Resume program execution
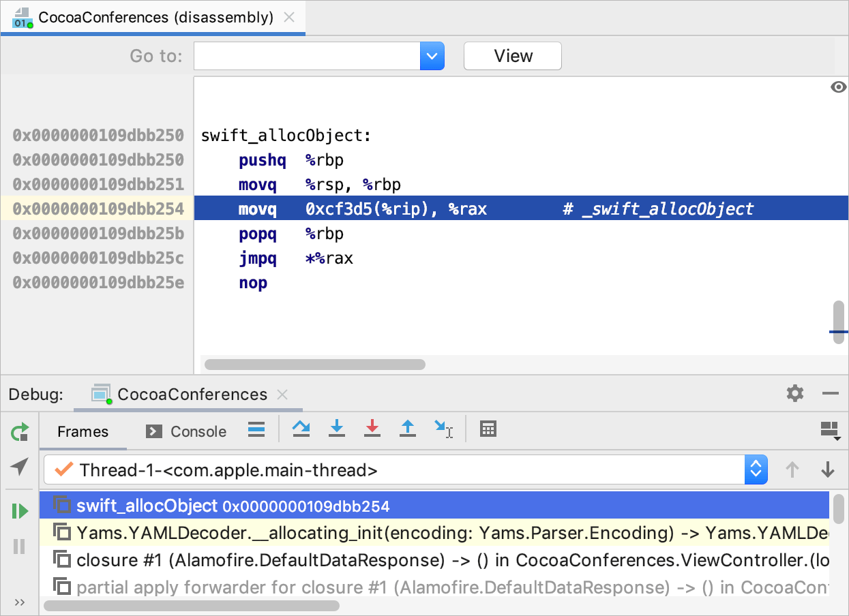Viewport: 849px width, 616px height. 20,510
